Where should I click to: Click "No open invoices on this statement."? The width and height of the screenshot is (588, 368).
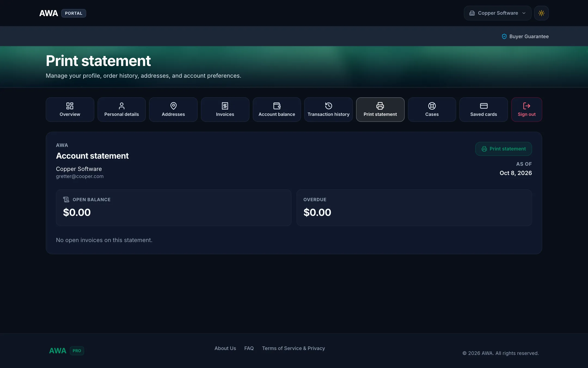pos(104,240)
